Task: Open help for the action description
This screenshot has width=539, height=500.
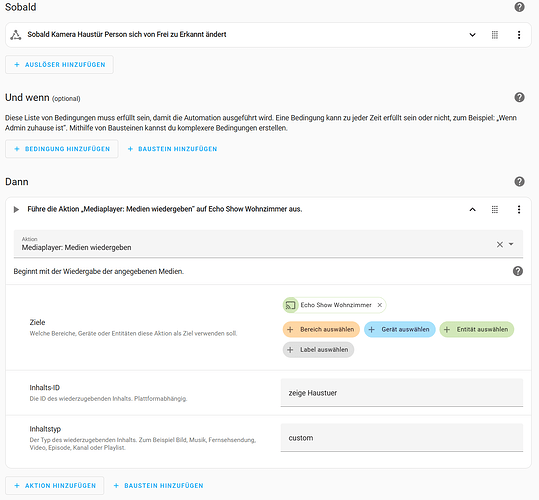Action: tap(518, 271)
